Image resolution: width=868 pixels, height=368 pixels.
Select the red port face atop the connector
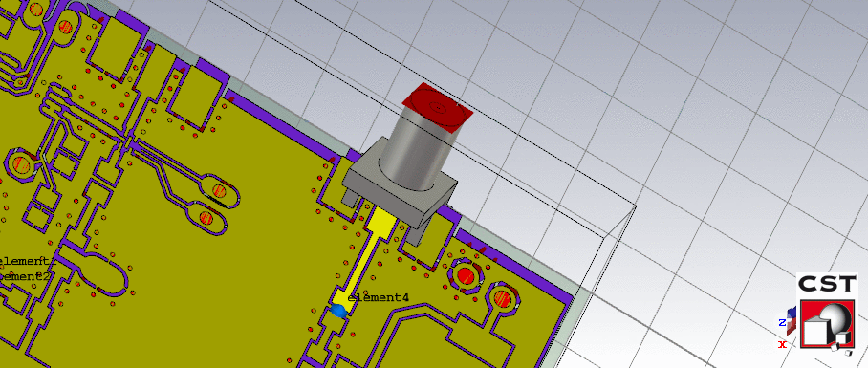(437, 108)
